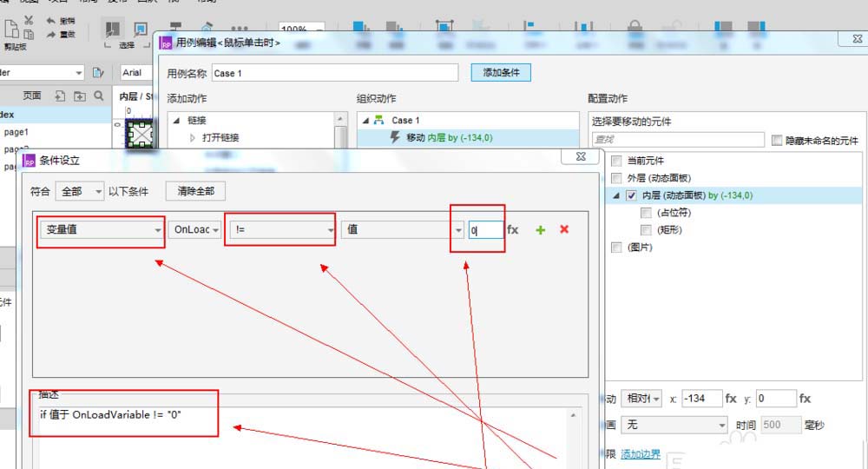The width and height of the screenshot is (868, 469).
Task: Click the Undo arrow (撤销)
Action: [x=51, y=21]
